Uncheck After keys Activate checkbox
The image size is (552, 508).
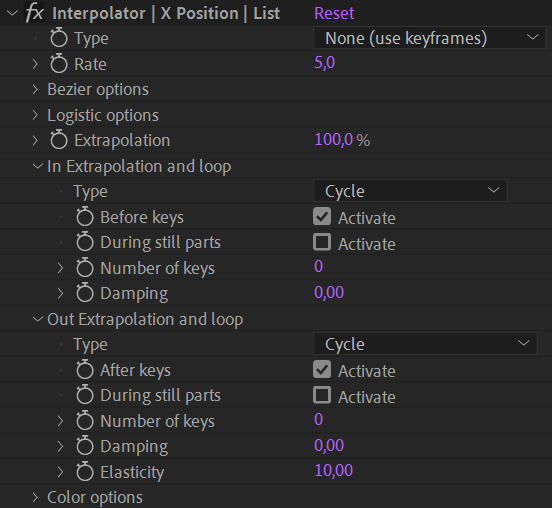(x=322, y=369)
